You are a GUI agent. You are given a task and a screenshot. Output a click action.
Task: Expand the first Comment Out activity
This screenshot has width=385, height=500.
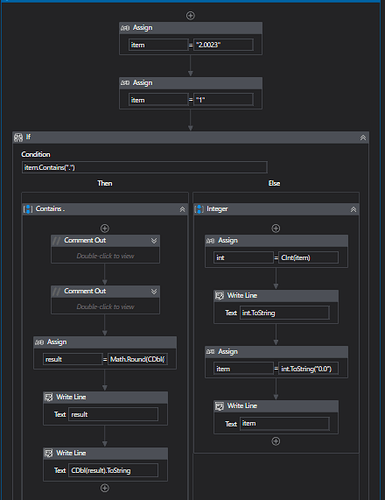[x=154, y=241]
